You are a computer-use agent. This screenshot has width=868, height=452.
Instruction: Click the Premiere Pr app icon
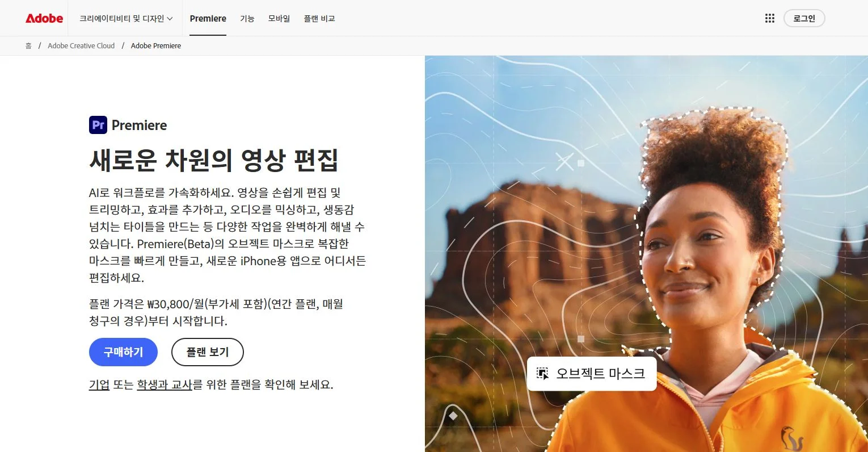98,125
